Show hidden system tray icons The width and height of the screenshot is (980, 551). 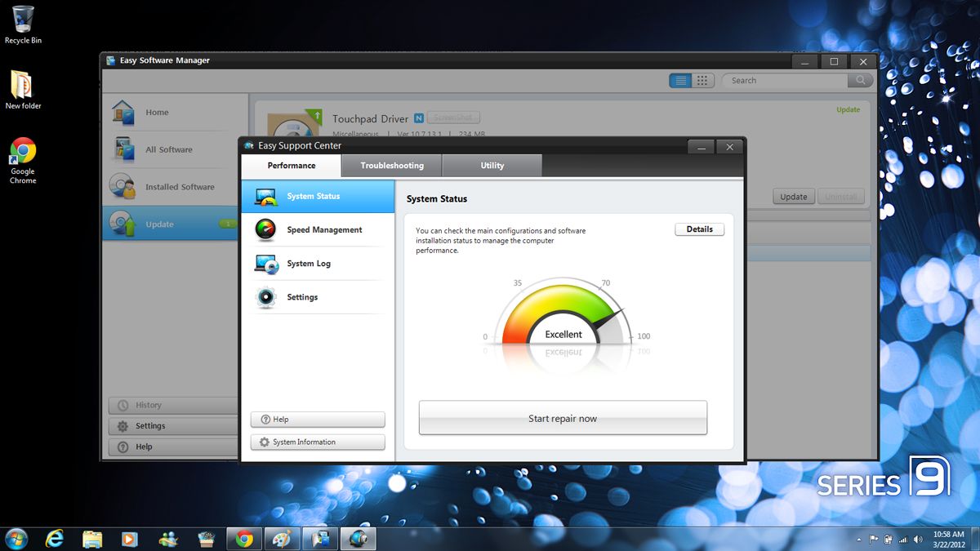[859, 540]
